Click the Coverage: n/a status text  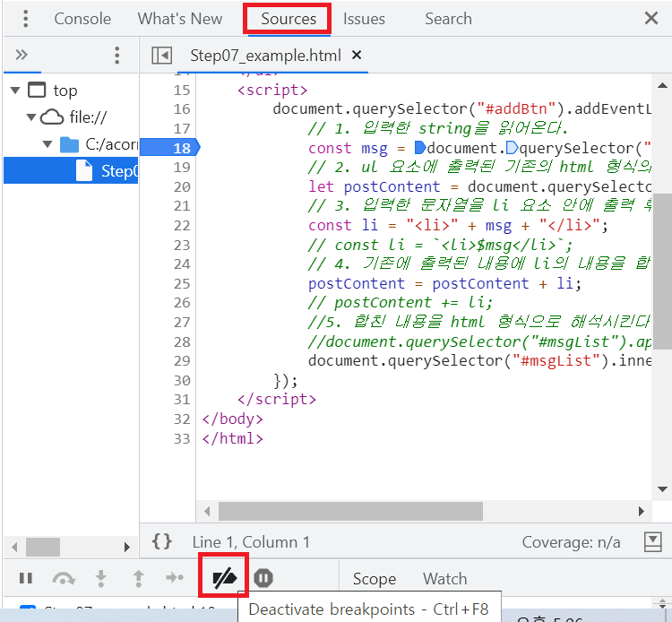[x=571, y=542]
